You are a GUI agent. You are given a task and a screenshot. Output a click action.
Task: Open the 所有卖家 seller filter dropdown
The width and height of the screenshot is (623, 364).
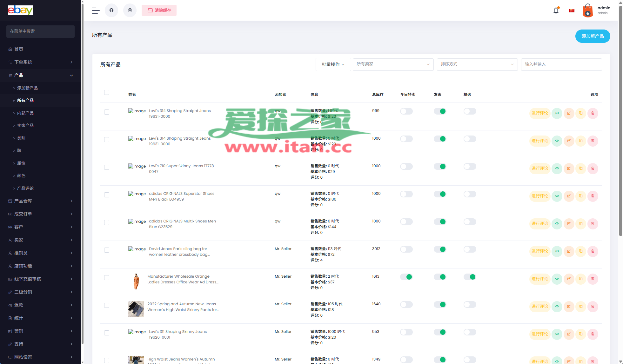pyautogui.click(x=393, y=64)
